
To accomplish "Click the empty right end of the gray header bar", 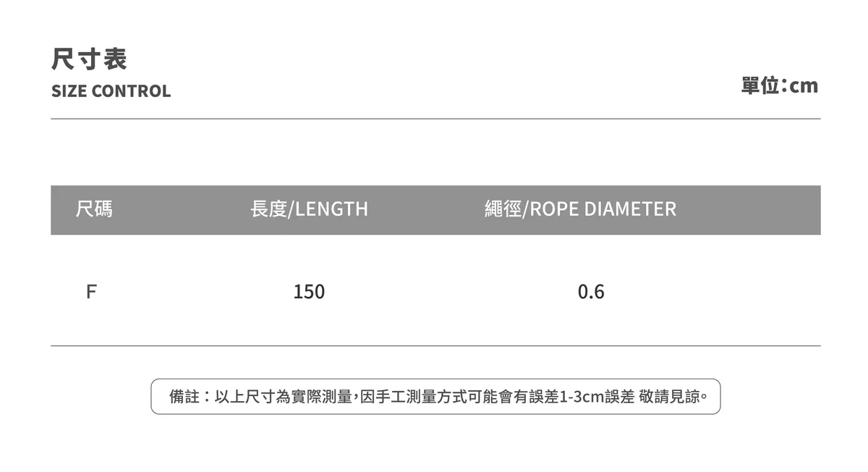I will (x=767, y=210).
